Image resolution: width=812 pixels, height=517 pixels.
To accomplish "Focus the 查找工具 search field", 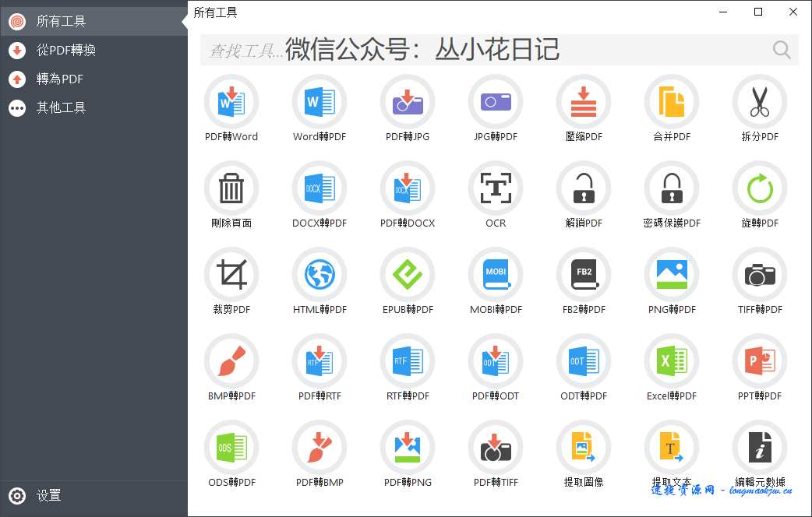I will click(x=500, y=50).
